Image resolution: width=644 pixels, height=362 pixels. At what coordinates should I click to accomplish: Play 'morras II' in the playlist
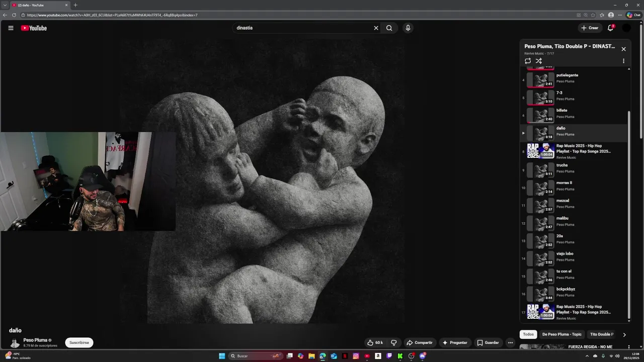574,188
